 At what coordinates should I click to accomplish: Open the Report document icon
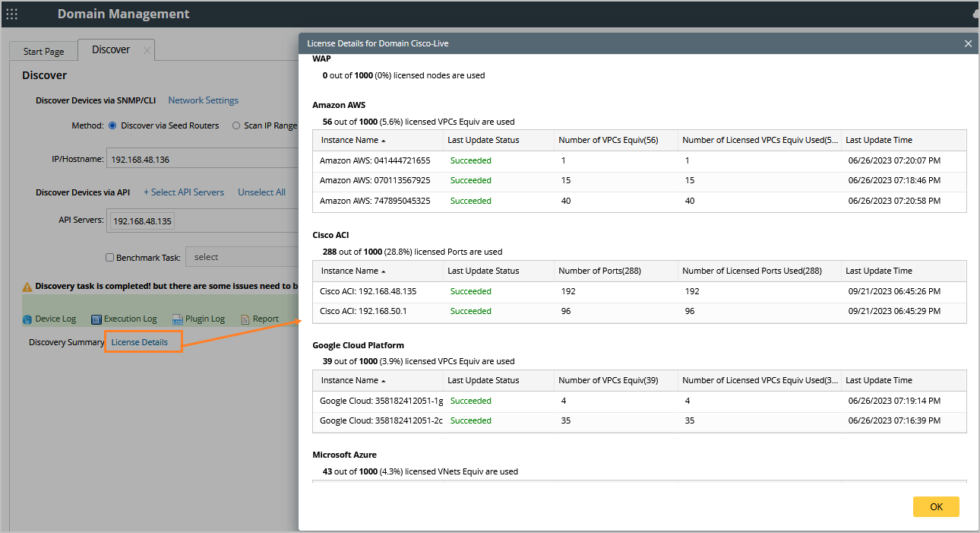[245, 319]
